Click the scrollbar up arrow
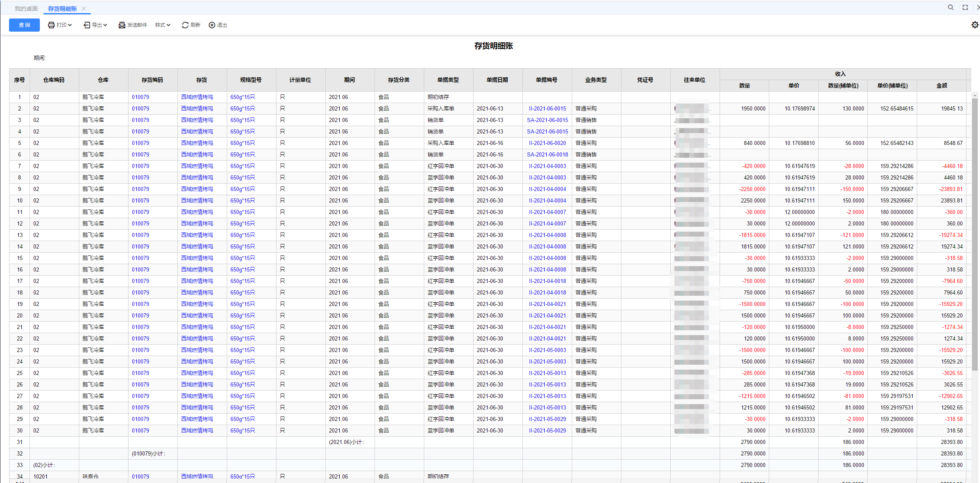 point(975,96)
